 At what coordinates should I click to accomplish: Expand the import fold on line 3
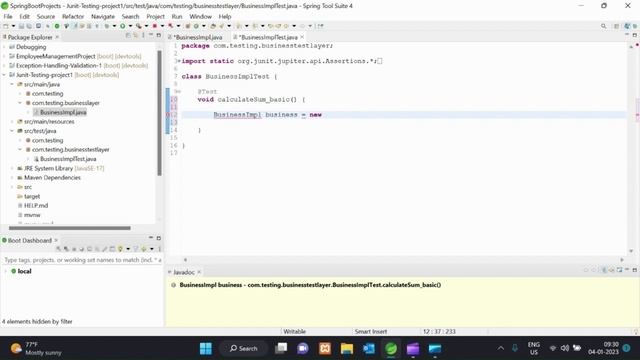click(x=178, y=61)
